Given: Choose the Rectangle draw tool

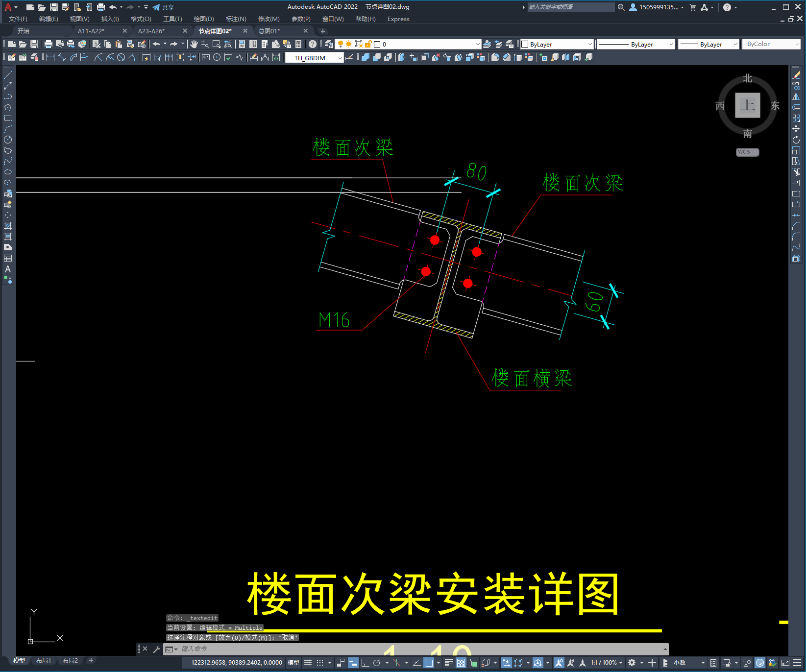Looking at the screenshot, I should (8, 118).
